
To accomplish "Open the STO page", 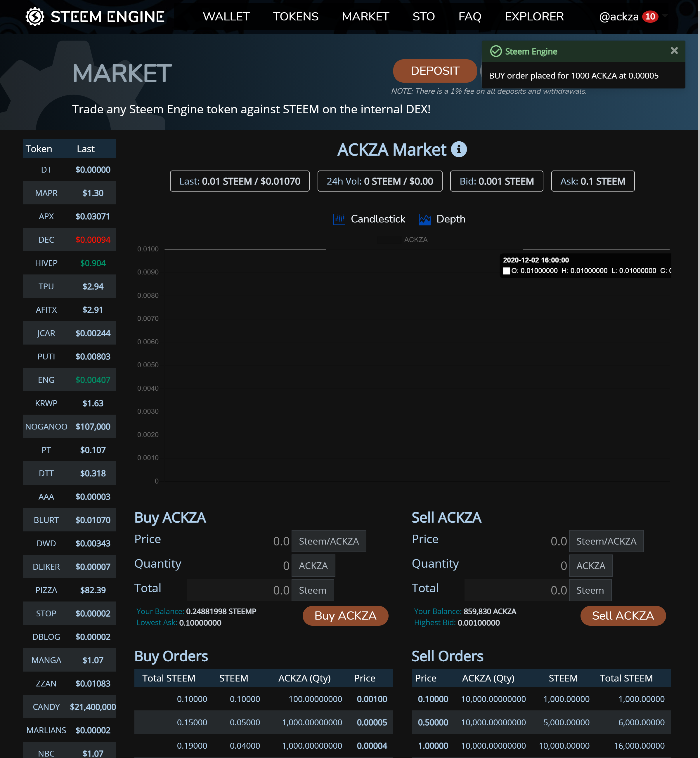I will tap(424, 17).
